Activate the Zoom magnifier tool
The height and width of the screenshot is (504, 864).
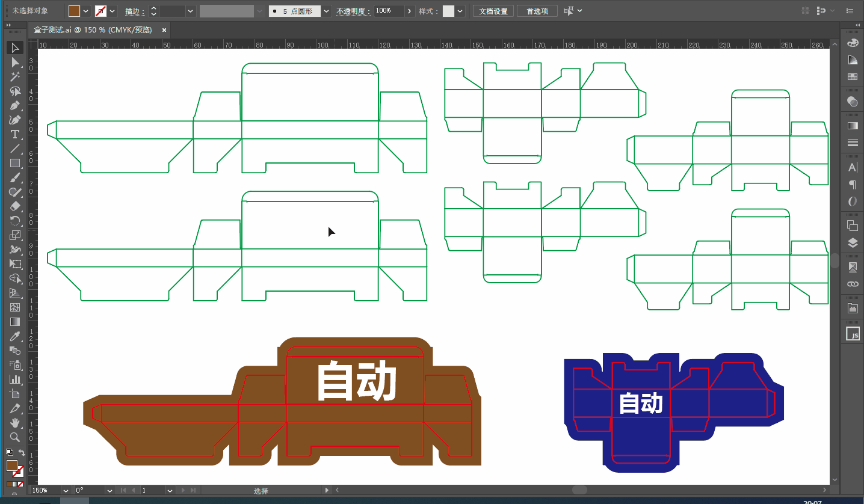coord(15,437)
